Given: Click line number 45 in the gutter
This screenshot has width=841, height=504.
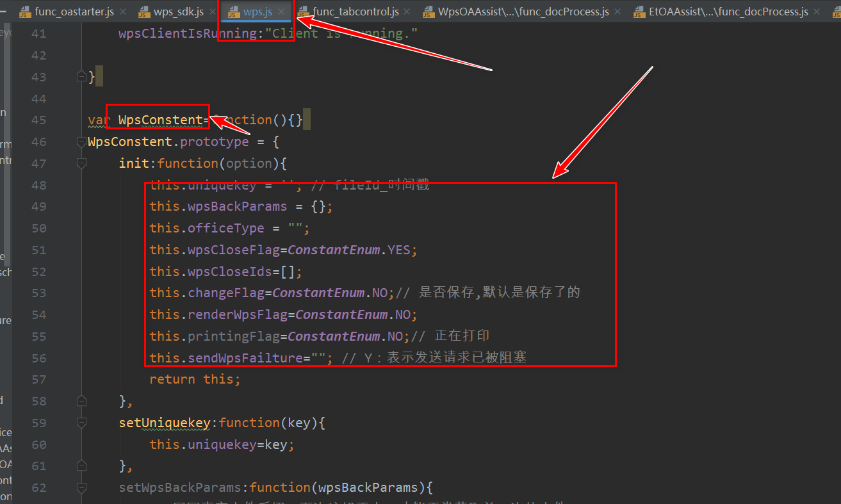Looking at the screenshot, I should click(x=38, y=120).
